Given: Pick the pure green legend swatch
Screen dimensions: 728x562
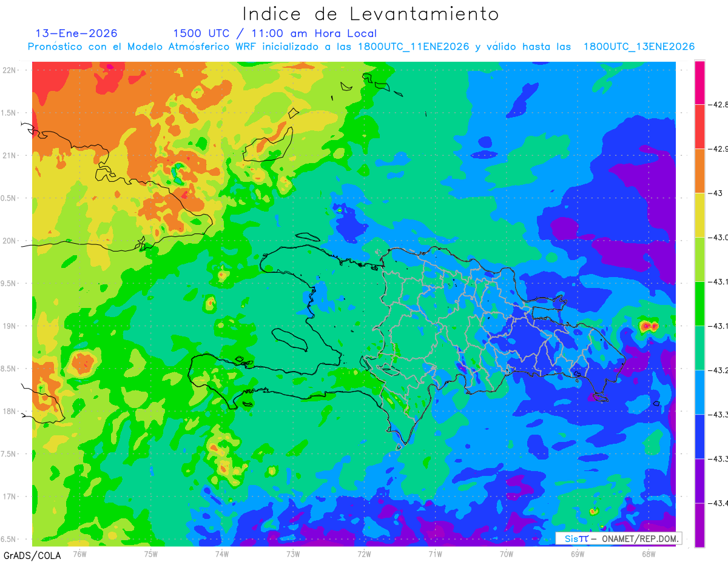Looking at the screenshot, I should point(699,304).
